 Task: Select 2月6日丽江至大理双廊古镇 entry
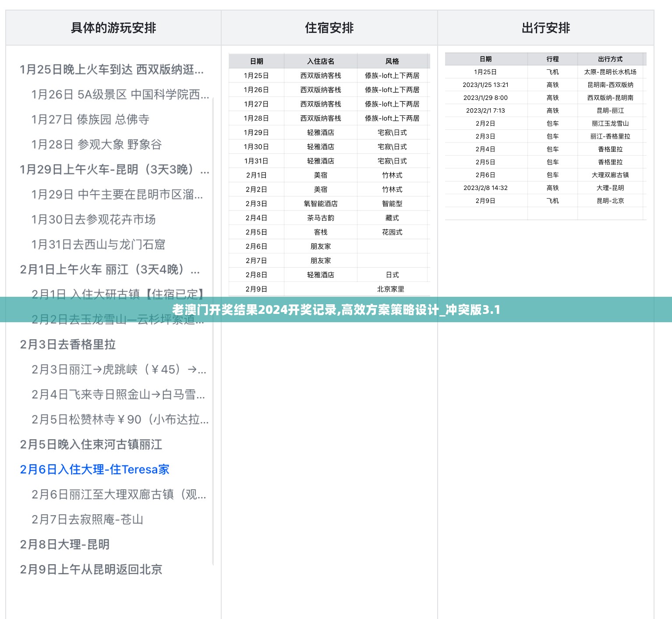[119, 494]
